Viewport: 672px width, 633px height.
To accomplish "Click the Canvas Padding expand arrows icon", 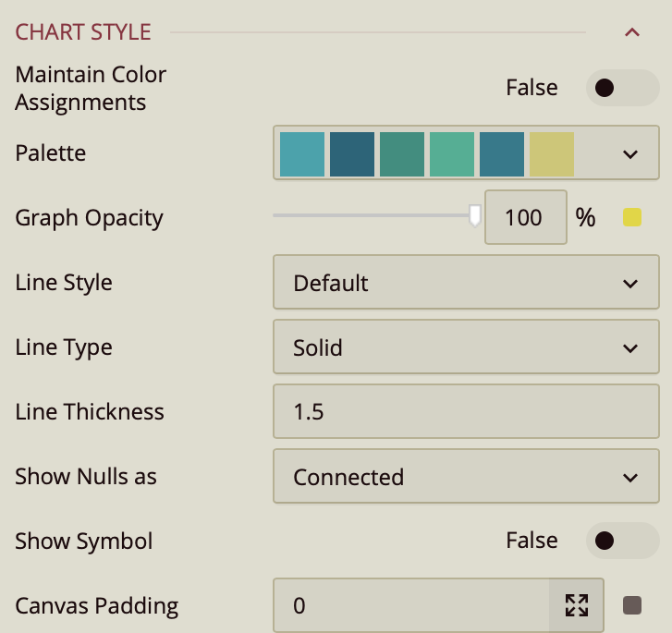I will click(x=577, y=606).
